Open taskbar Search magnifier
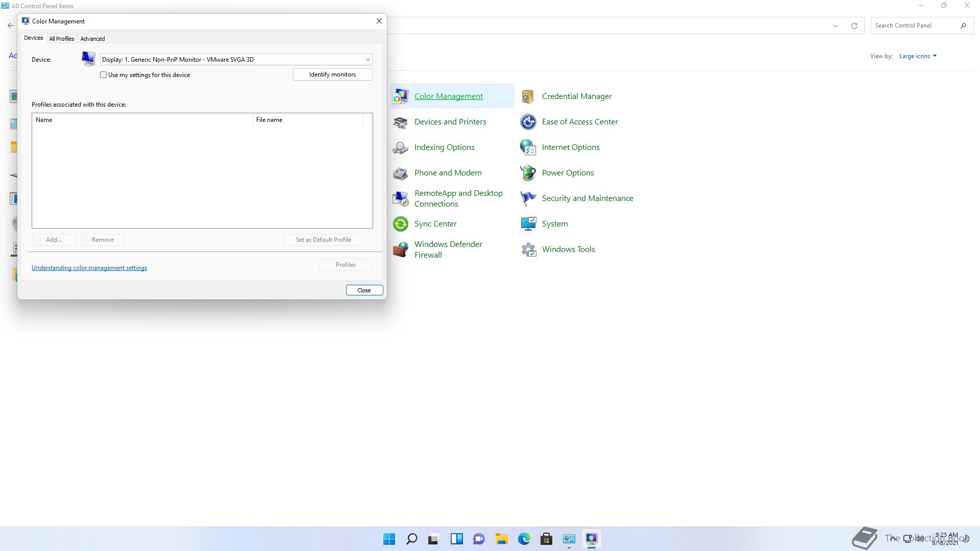Screen dimensions: 980x551 click(411, 539)
